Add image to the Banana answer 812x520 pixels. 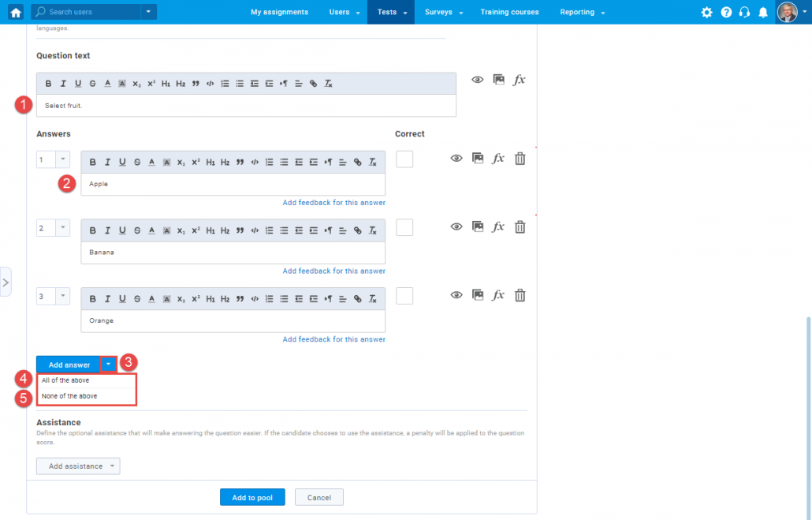[x=477, y=227]
